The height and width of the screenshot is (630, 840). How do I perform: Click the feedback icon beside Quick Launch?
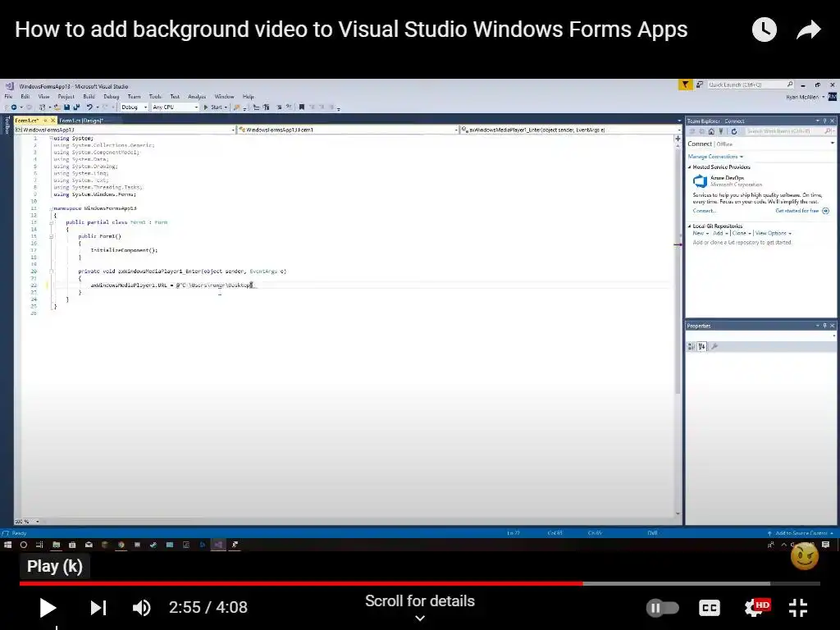pyautogui.click(x=700, y=84)
